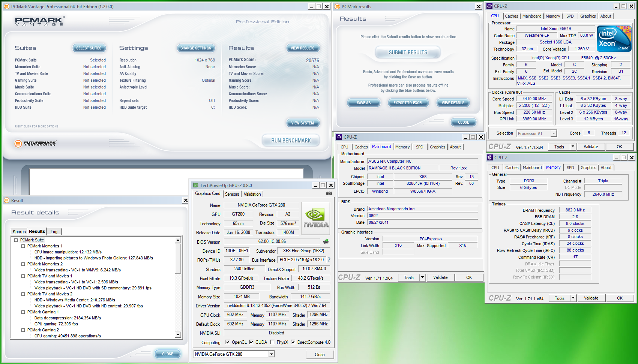Click Tools button in CPU-Z processor window
This screenshot has height=364, width=638.
[x=559, y=147]
